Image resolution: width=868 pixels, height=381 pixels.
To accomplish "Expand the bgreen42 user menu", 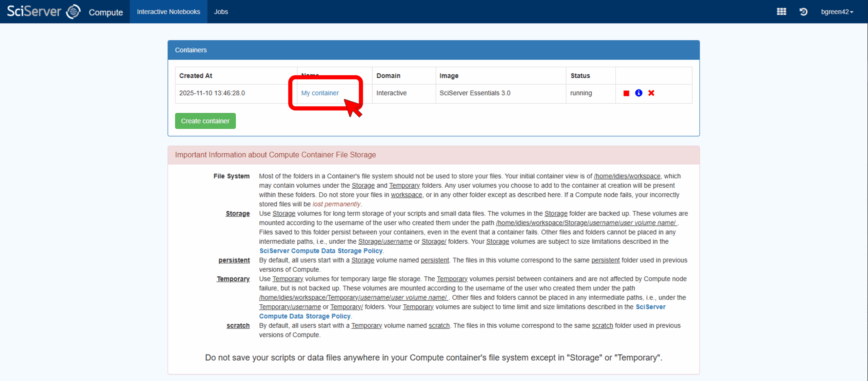I will tap(836, 12).
